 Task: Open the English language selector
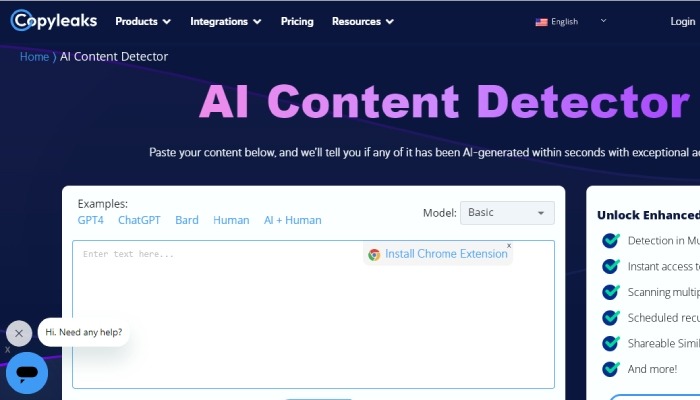tap(571, 21)
